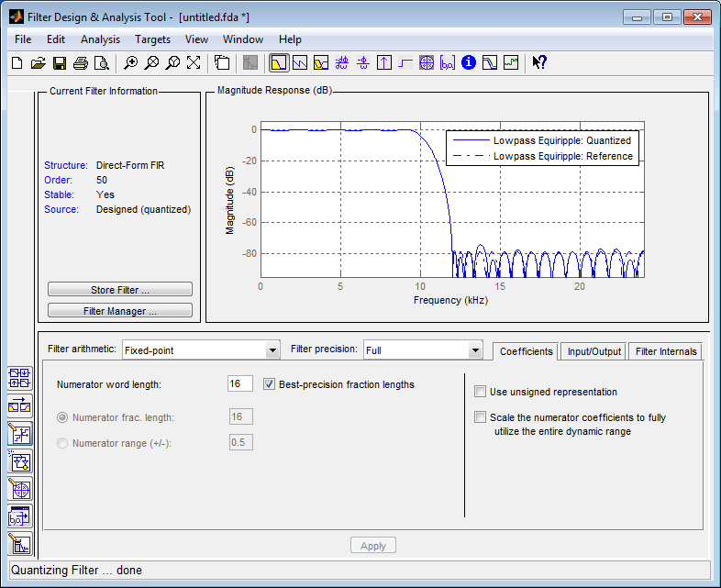Viewport: 721px width, 588px height.
Task: Click the New Filter Design icon
Action: (x=17, y=63)
